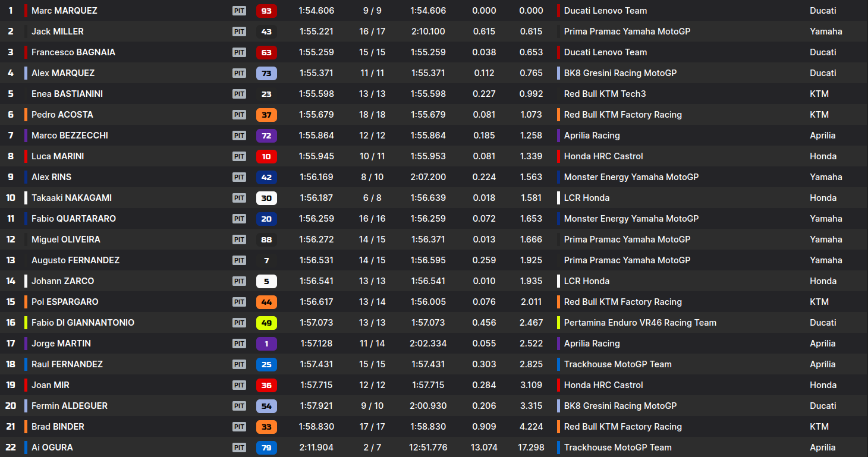Open rider Fabio Quartararo's name
Image resolution: width=868 pixels, height=457 pixels.
click(73, 219)
